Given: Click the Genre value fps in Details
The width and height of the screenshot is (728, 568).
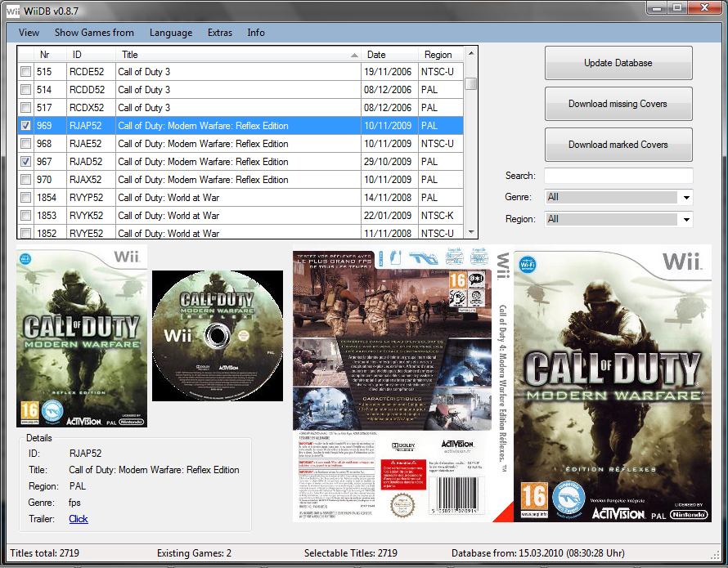Looking at the screenshot, I should click(74, 503).
